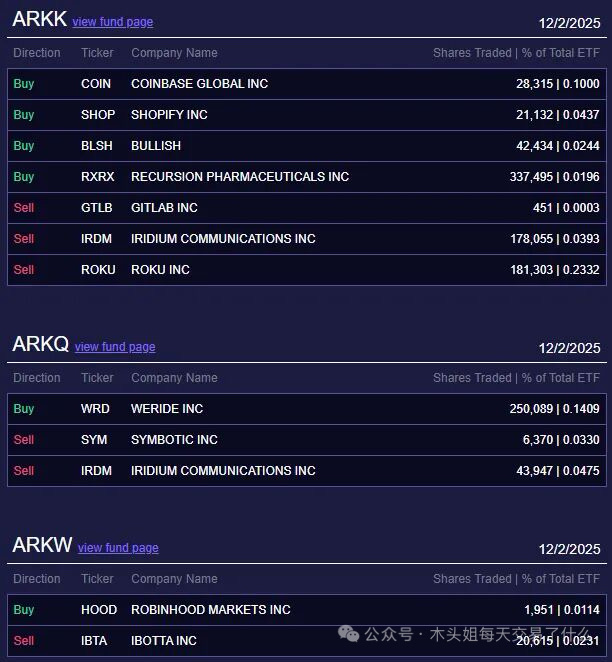Click GITLAB INC company name
The width and height of the screenshot is (612, 662).
point(164,208)
